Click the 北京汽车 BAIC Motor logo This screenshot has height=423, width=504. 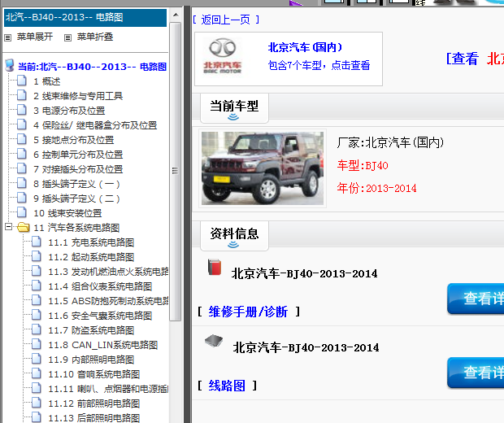[x=223, y=56]
